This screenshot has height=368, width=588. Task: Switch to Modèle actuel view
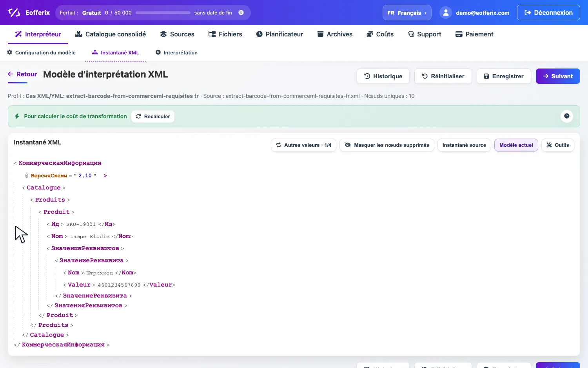click(516, 145)
